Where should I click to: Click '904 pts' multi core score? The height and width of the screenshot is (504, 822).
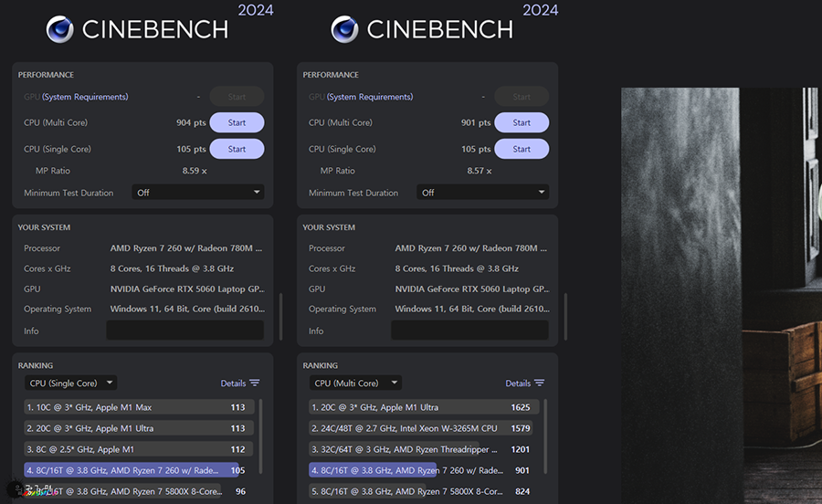coord(191,122)
